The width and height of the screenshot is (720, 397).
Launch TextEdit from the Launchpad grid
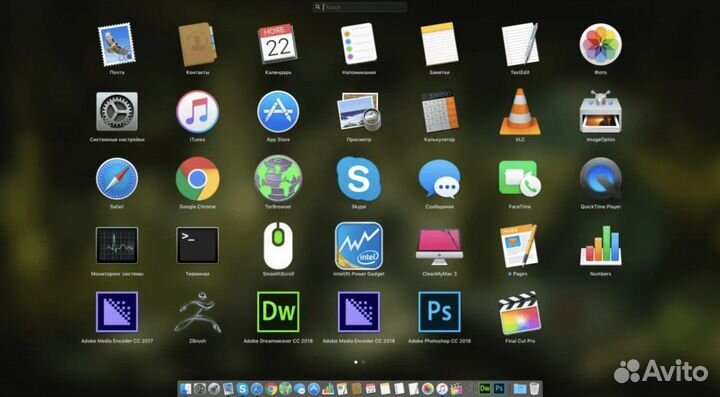coord(520,44)
